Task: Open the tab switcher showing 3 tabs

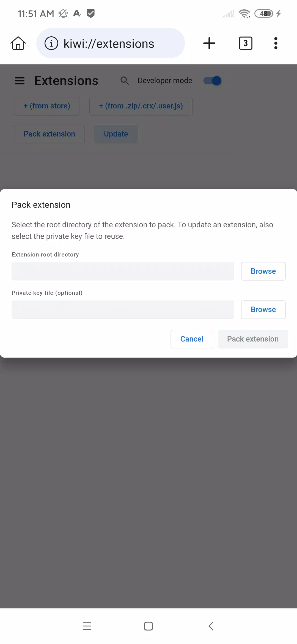Action: click(x=246, y=43)
